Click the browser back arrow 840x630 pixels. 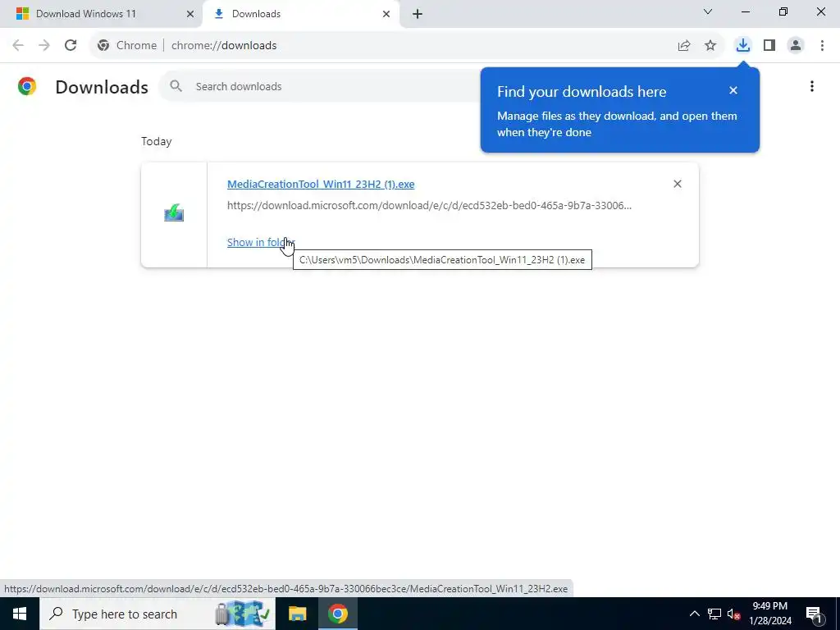coord(18,46)
